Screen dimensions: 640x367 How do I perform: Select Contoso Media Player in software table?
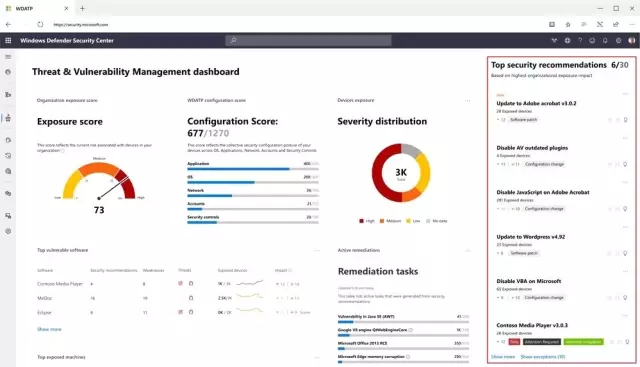coord(60,284)
